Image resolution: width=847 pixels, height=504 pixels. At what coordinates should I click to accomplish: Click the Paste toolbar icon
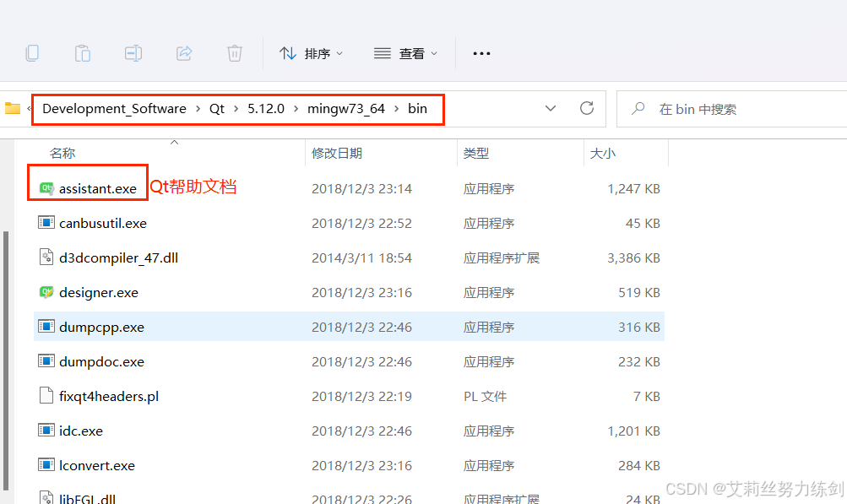click(x=83, y=53)
